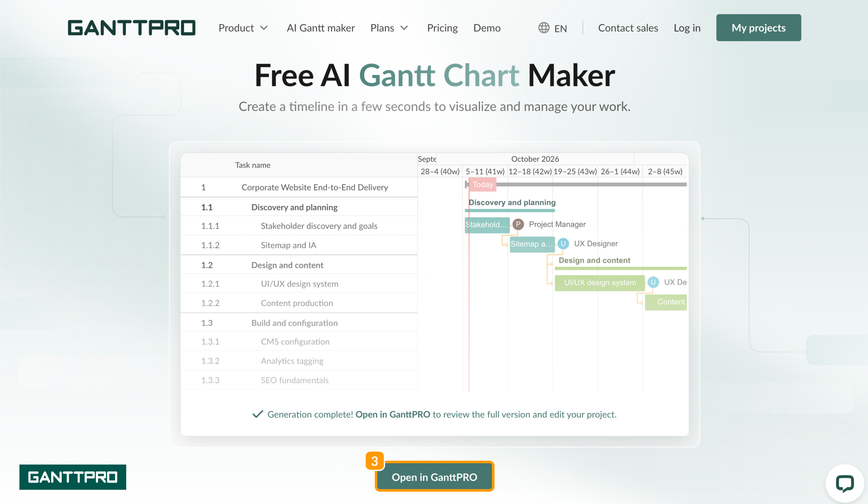The width and height of the screenshot is (868, 504).
Task: Open My projects button
Action: [x=759, y=27]
